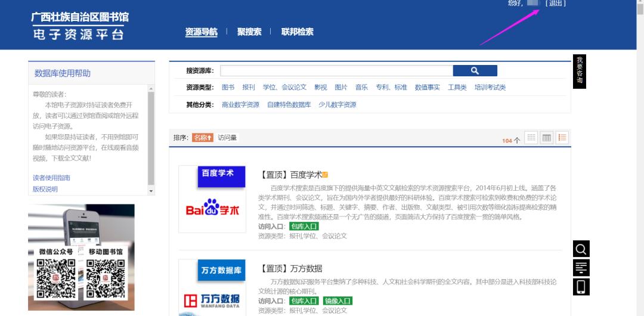
Task: Click the help panel scrollbar thumb
Action: point(151,138)
